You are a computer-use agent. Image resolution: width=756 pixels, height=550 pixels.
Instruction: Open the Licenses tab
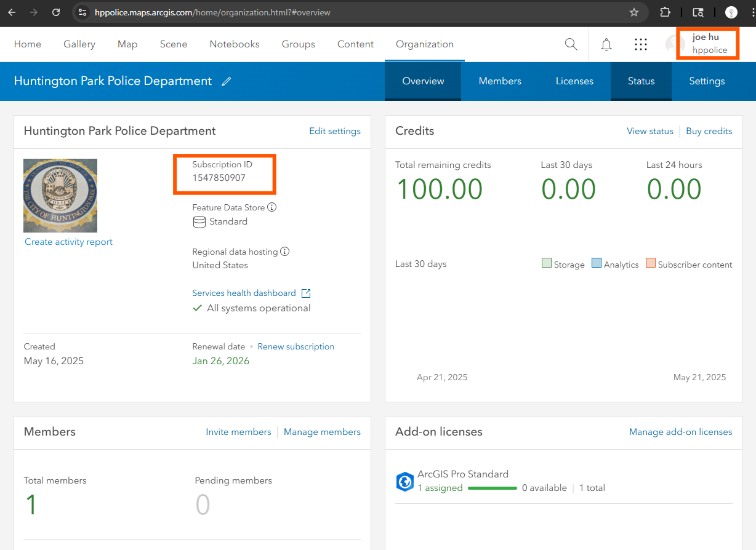point(574,81)
